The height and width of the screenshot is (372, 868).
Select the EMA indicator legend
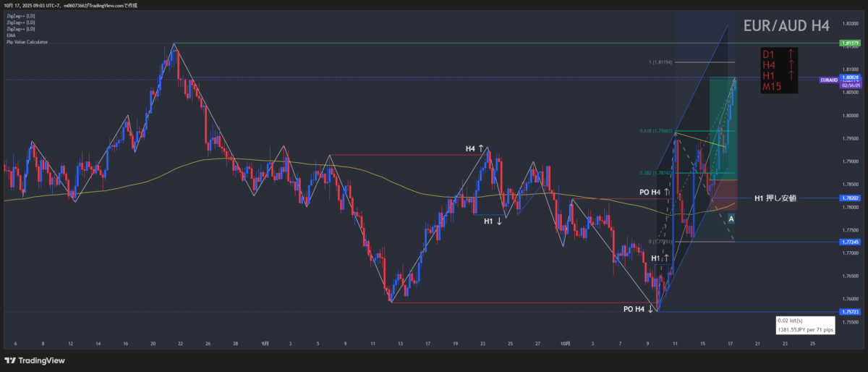coord(11,34)
